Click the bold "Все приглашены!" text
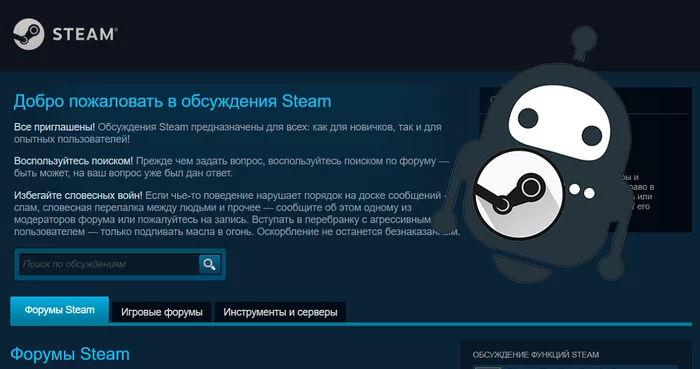 [x=54, y=127]
